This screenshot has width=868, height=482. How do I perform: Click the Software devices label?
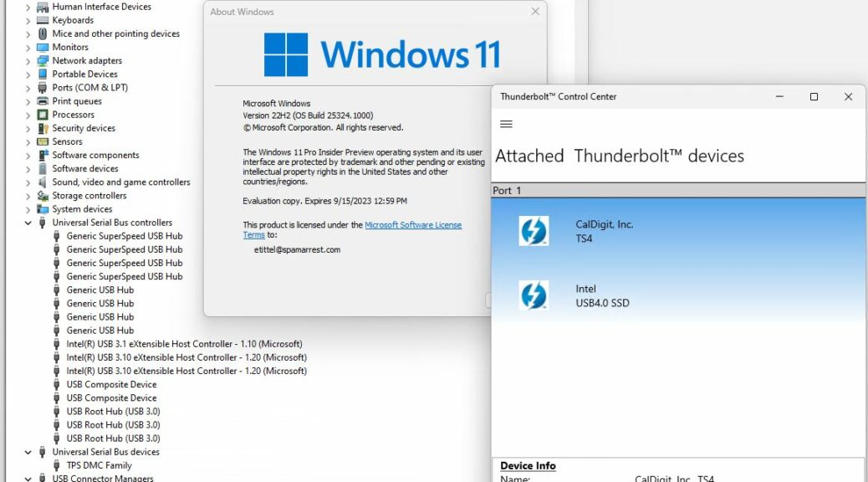pyautogui.click(x=85, y=169)
